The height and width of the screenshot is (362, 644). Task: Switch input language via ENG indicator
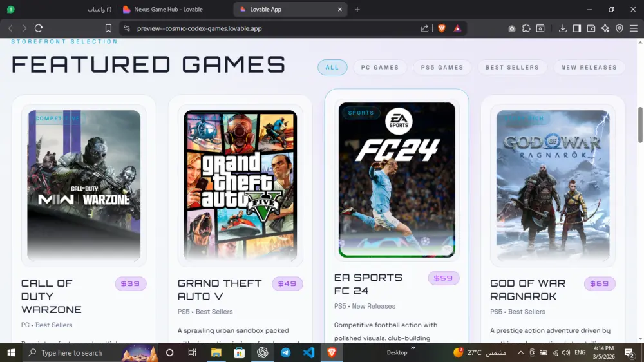coord(580,352)
